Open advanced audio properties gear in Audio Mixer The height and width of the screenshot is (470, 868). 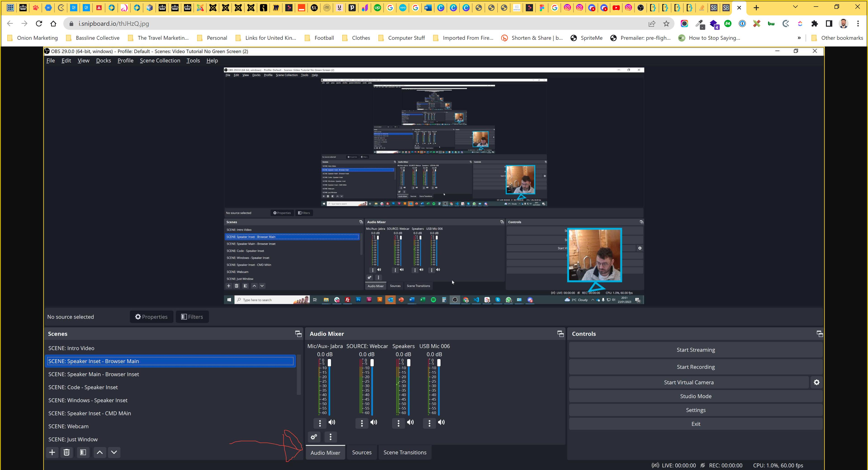313,437
